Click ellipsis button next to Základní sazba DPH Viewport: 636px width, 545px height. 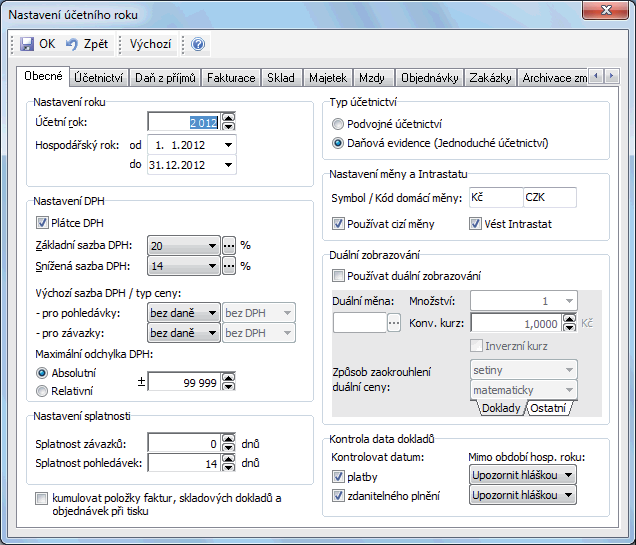coord(229,245)
